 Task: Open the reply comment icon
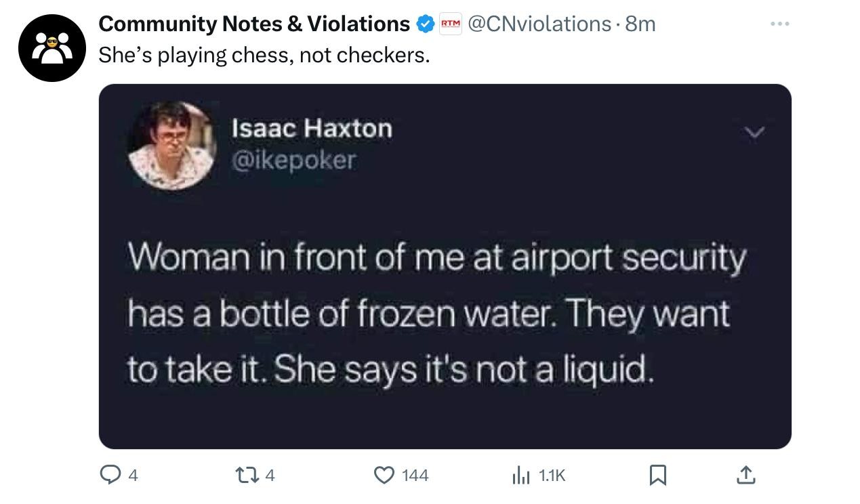point(110,476)
